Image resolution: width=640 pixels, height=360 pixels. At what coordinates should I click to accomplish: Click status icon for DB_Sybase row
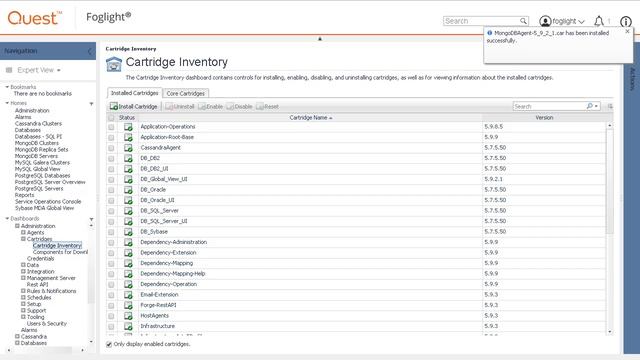coord(128,232)
